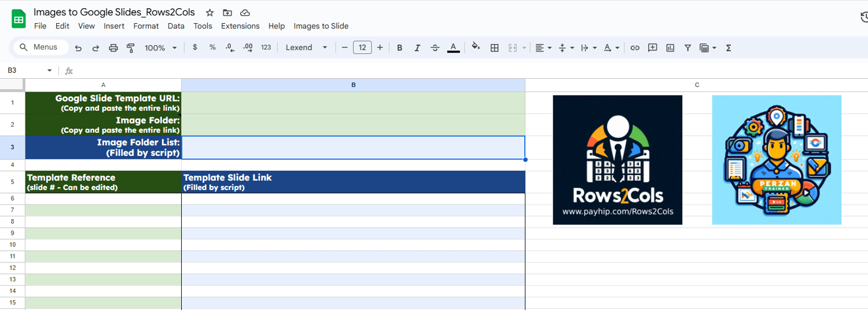Select row 5 header
The width and height of the screenshot is (868, 310).
click(13, 182)
